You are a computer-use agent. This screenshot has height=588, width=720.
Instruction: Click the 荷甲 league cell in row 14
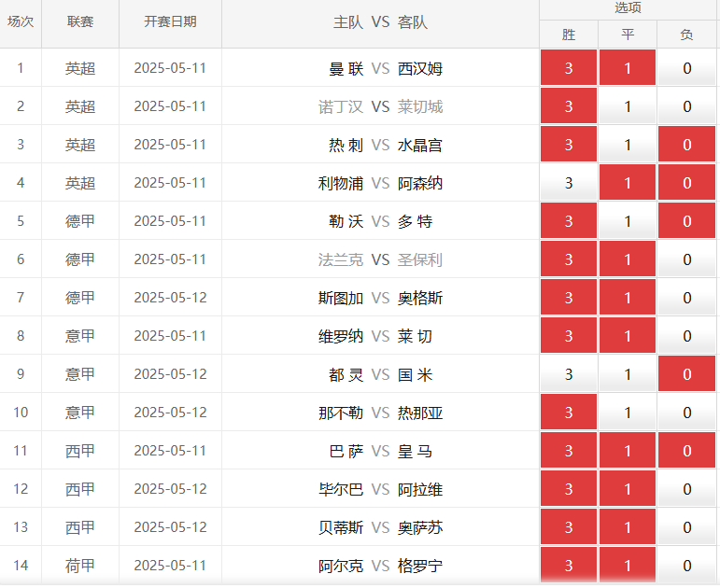click(80, 566)
